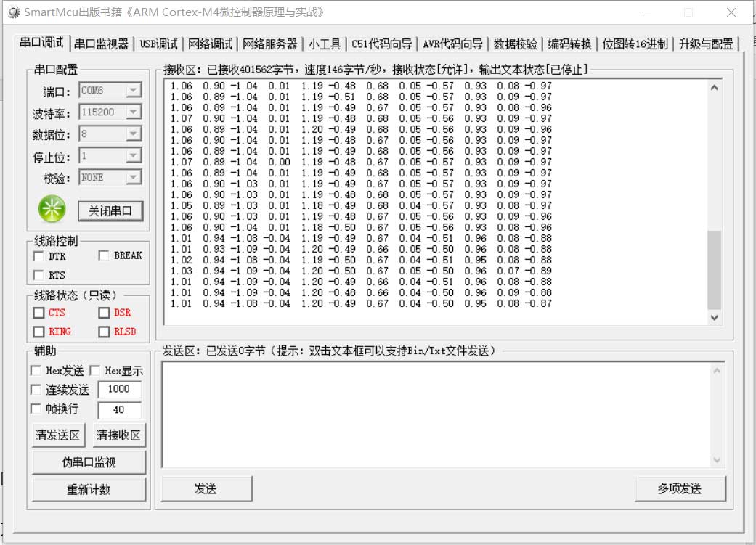Viewport: 756px width, 545px height.
Task: Switch to the 网络调试 tab
Action: (210, 44)
